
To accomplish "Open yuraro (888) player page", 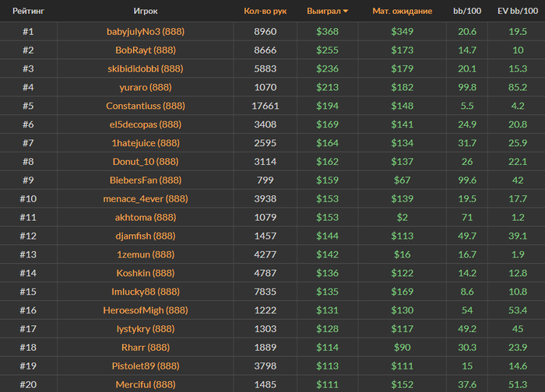I will [146, 87].
